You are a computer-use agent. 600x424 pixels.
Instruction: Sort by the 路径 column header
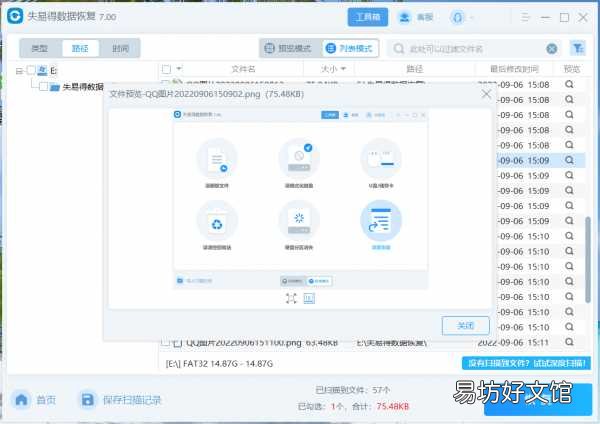click(x=414, y=69)
